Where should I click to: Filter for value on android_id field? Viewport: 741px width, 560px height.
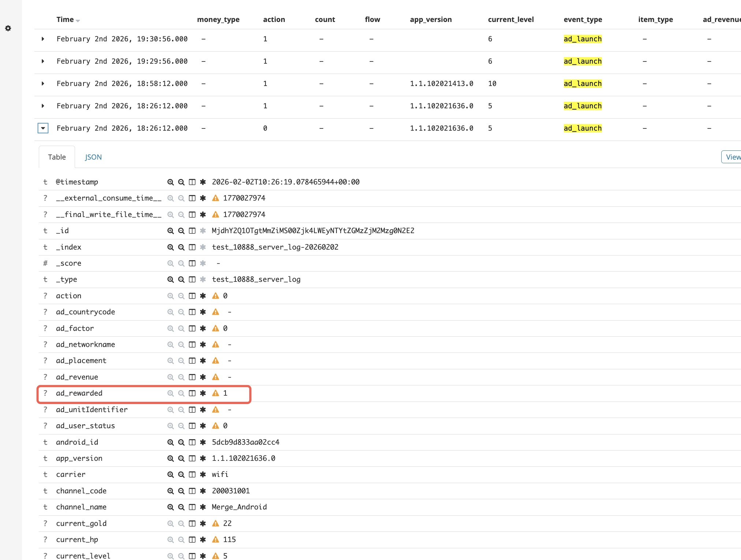[x=170, y=442]
